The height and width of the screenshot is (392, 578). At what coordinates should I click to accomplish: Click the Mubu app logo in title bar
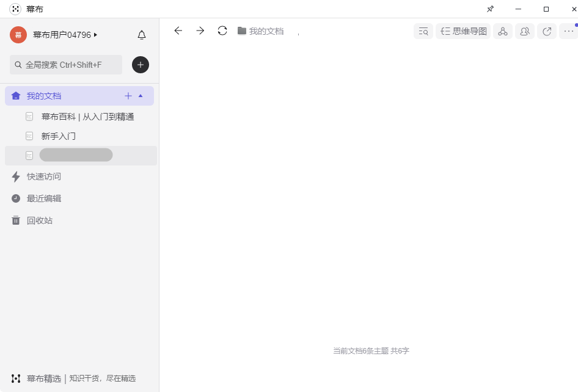point(15,9)
